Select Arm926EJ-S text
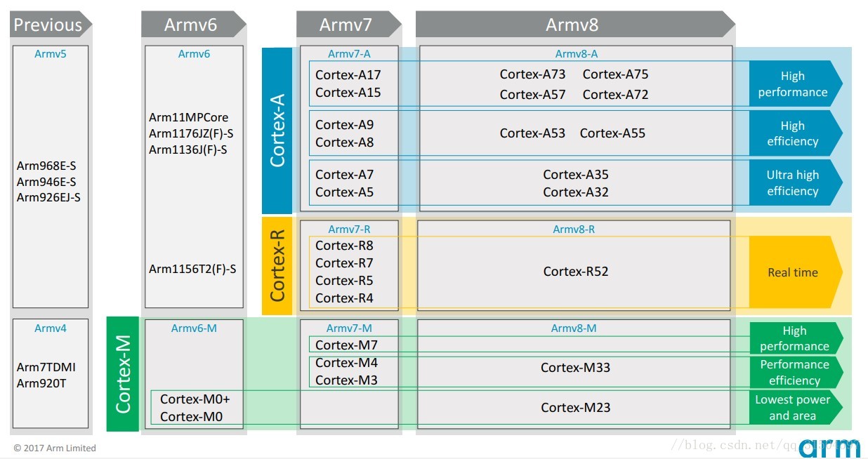 click(x=48, y=197)
